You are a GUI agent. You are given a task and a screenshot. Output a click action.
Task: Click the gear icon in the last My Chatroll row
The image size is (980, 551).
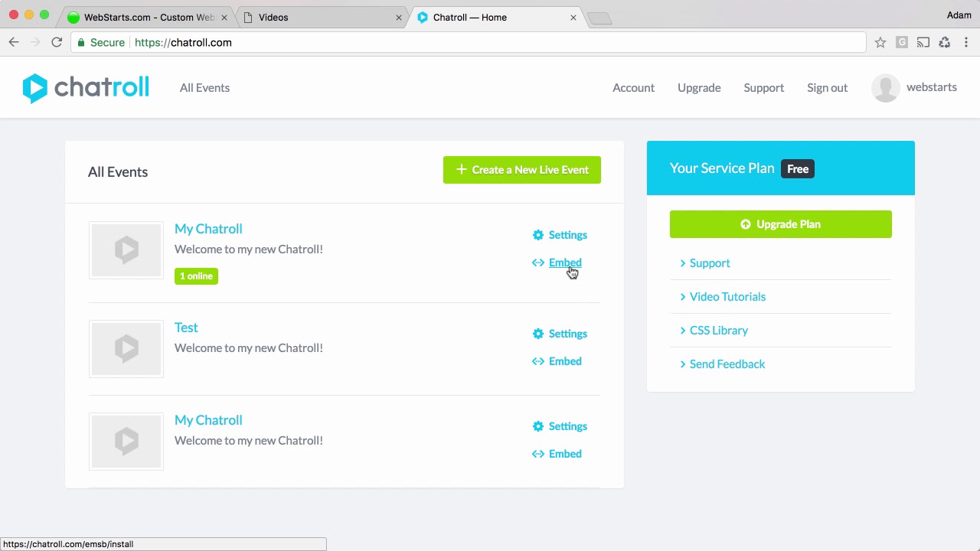tap(538, 426)
